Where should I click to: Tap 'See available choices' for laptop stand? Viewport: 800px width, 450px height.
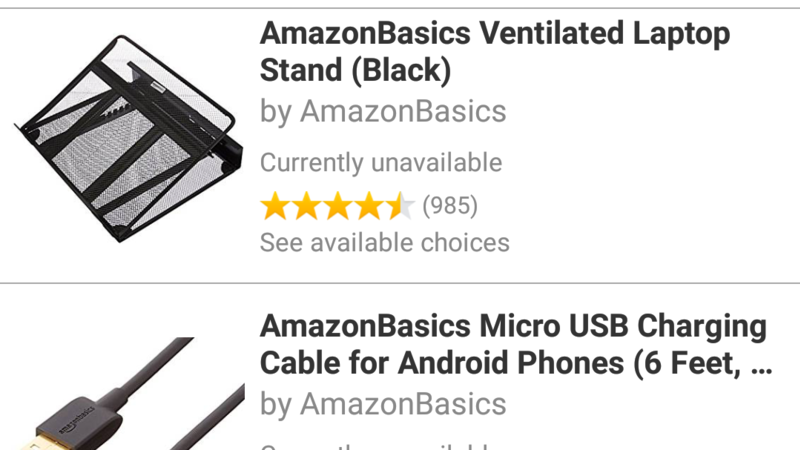tap(385, 242)
